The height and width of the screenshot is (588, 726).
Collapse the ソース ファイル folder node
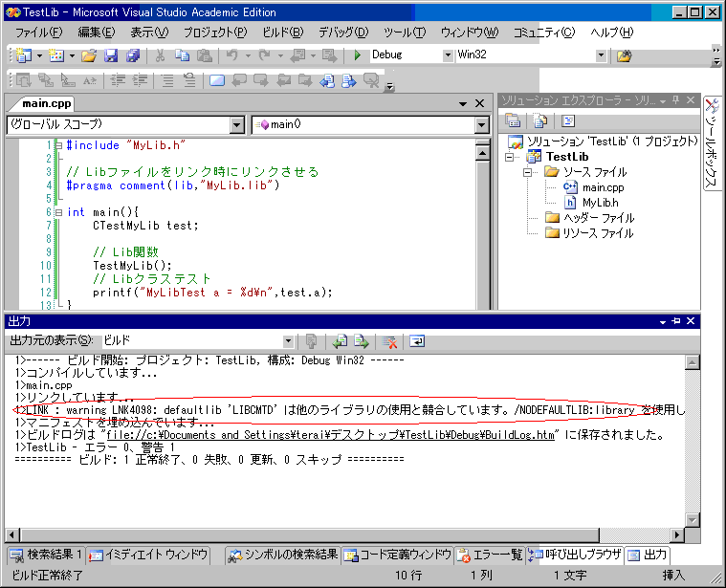[x=527, y=172]
